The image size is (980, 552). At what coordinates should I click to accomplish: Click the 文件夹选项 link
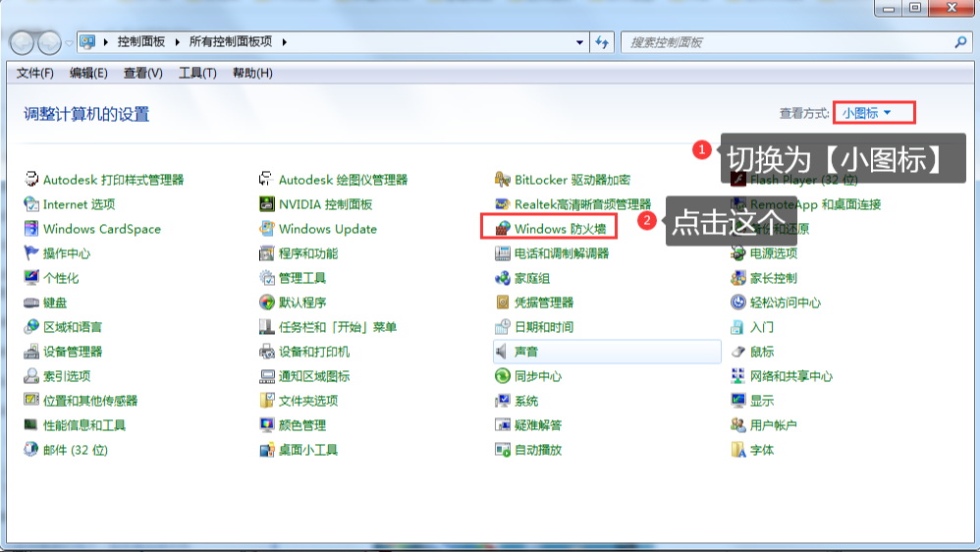tap(308, 401)
